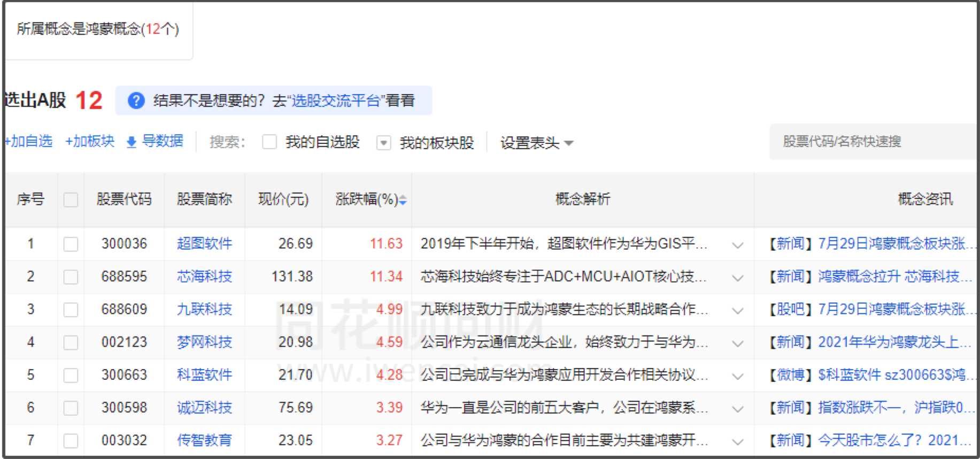
Task: Click stock code 300598
Action: 124,407
